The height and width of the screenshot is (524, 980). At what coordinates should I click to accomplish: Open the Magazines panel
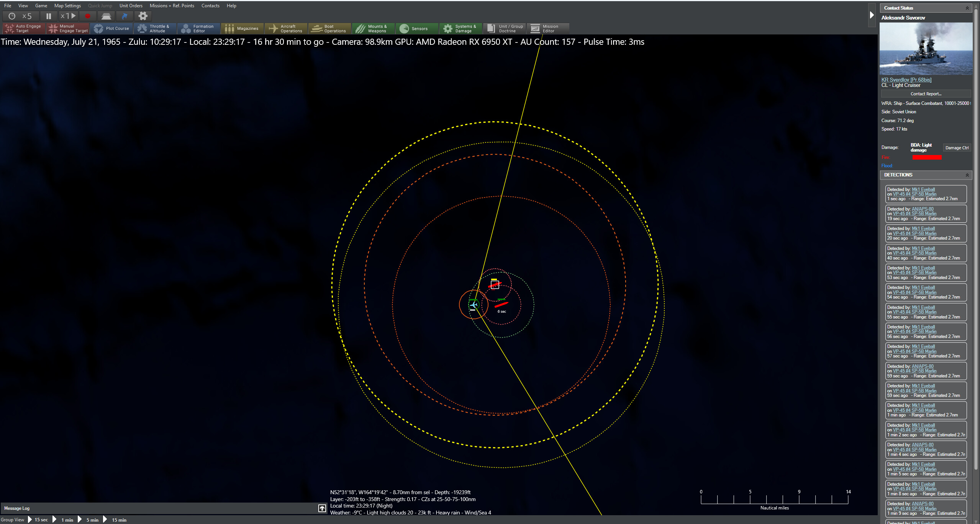point(243,28)
